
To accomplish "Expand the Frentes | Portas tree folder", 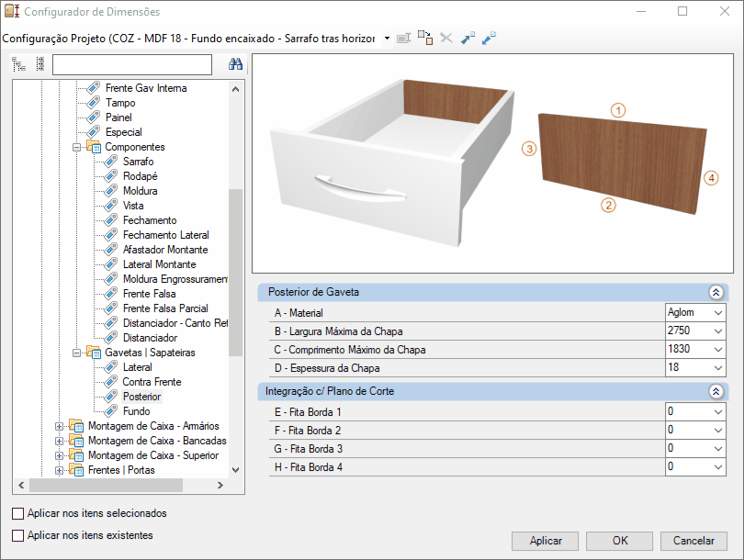I will click(60, 470).
